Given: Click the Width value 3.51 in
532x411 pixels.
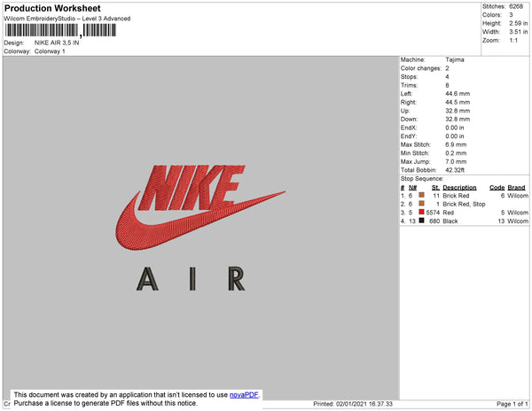Looking at the screenshot, I should tap(518, 32).
